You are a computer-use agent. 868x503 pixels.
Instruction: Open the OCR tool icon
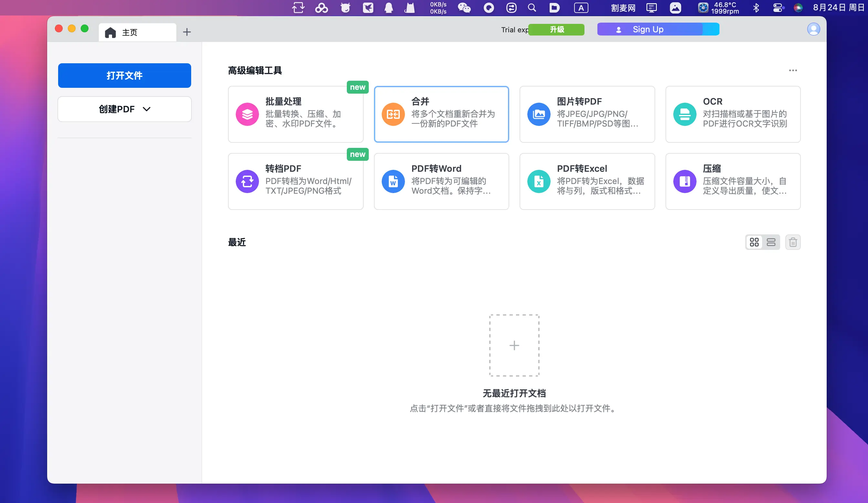pyautogui.click(x=684, y=114)
